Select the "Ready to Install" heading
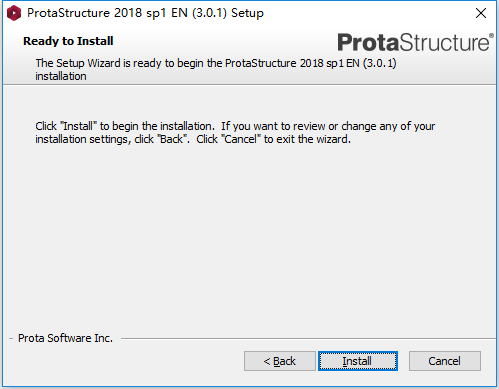499x389 pixels. click(x=68, y=41)
